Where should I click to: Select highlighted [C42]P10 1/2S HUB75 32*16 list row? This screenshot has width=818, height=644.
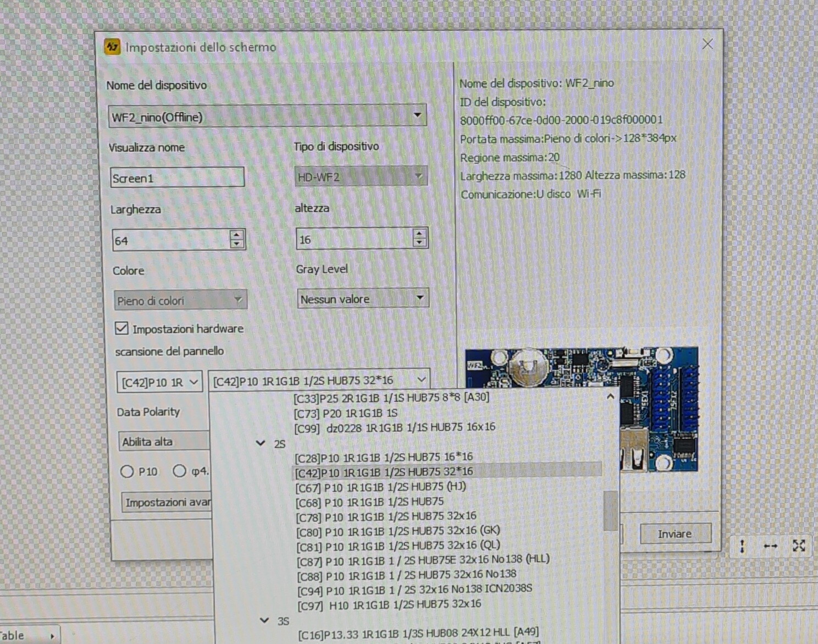point(446,472)
